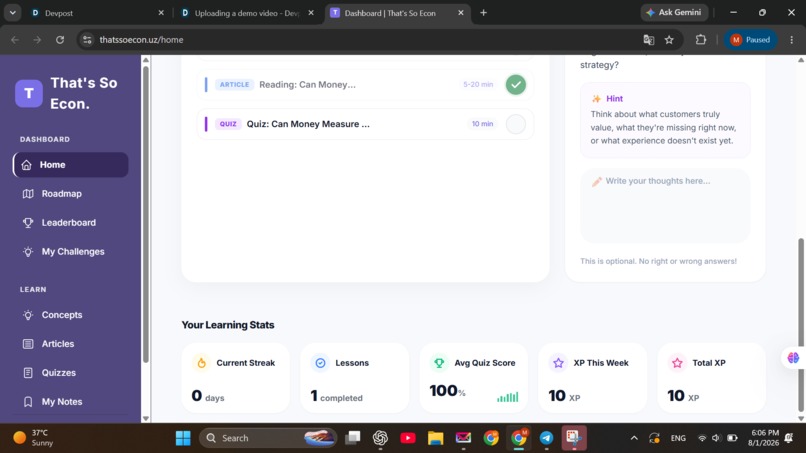Click the 10 min duration label

point(482,124)
